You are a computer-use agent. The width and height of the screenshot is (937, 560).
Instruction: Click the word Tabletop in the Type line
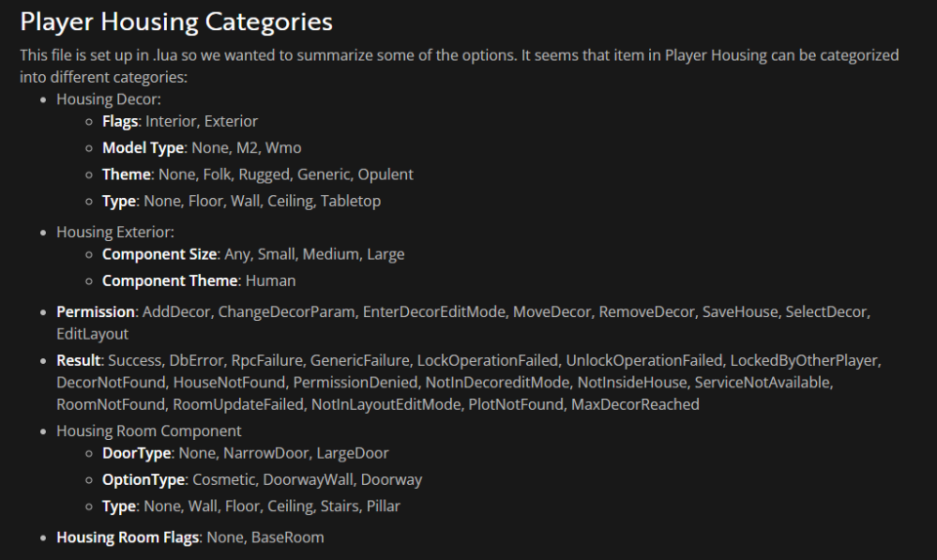pos(350,201)
